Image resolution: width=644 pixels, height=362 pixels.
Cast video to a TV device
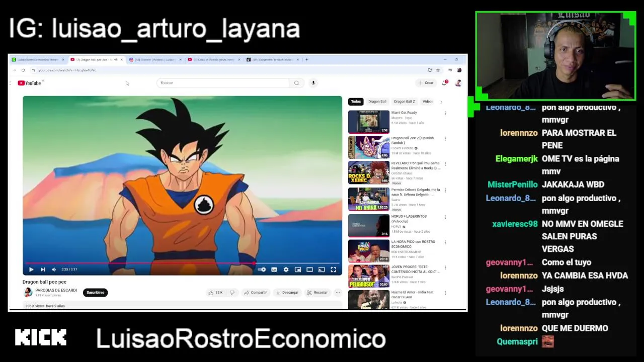coord(321,269)
